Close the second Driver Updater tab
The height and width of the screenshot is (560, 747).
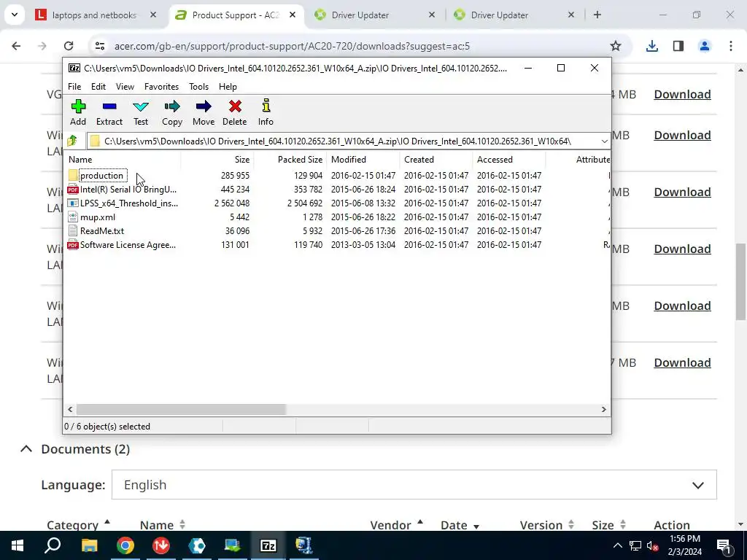point(570,15)
